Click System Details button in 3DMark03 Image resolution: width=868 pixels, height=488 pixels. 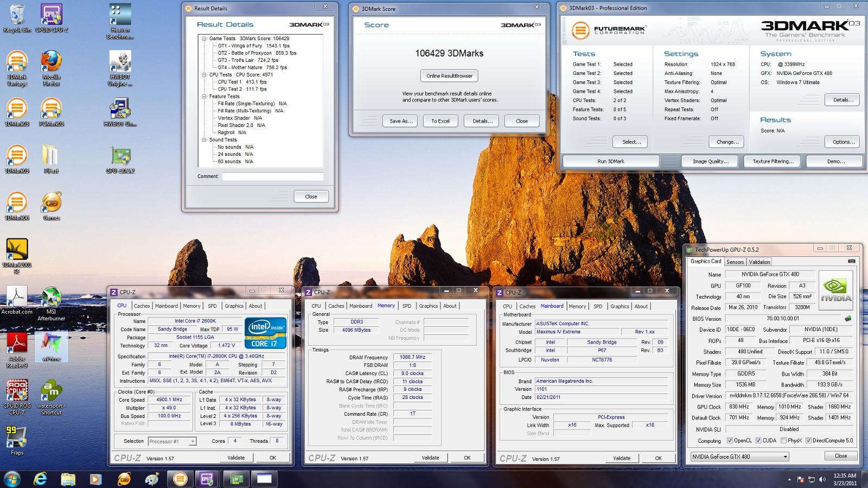click(x=843, y=100)
